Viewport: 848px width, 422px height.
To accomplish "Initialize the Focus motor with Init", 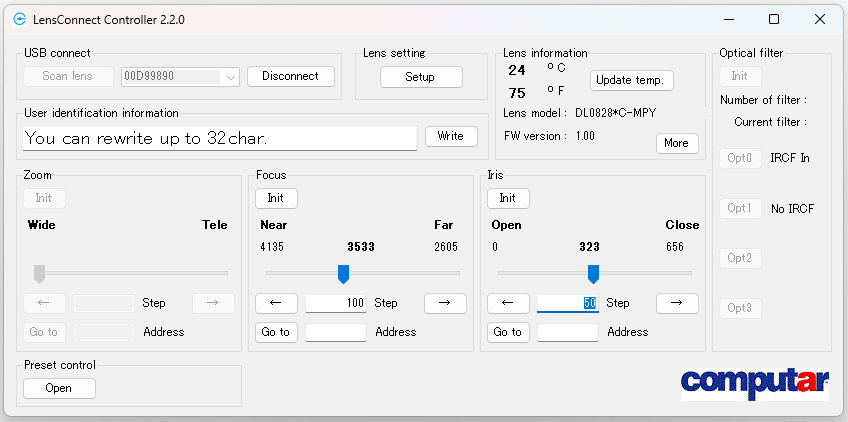I will [x=276, y=198].
